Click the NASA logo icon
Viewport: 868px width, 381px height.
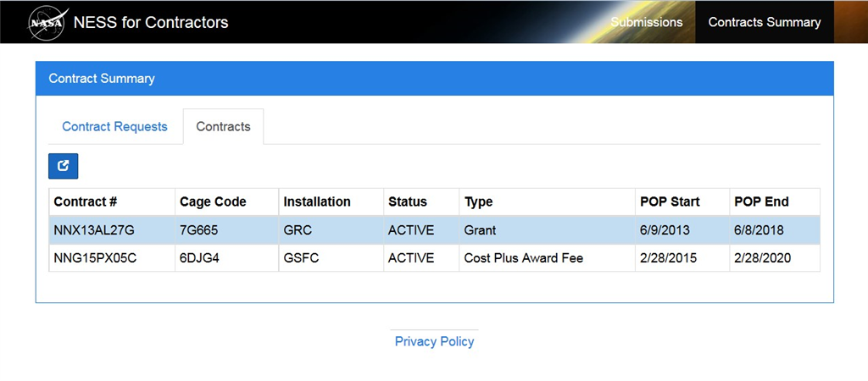(x=47, y=23)
